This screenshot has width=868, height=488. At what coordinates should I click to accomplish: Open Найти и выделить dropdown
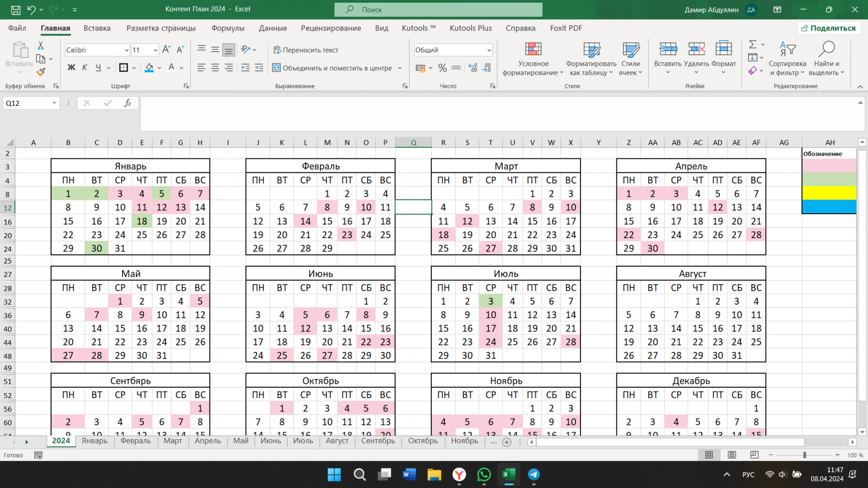click(826, 59)
